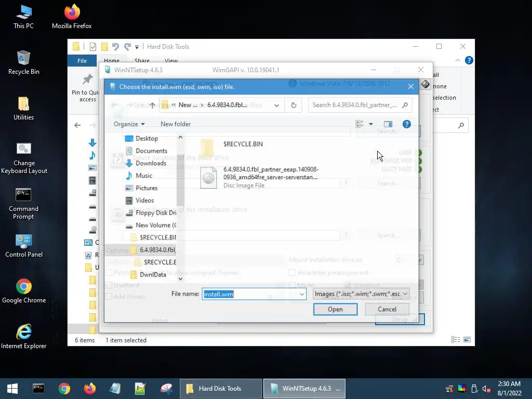Open Firefox from the taskbar

point(89,389)
